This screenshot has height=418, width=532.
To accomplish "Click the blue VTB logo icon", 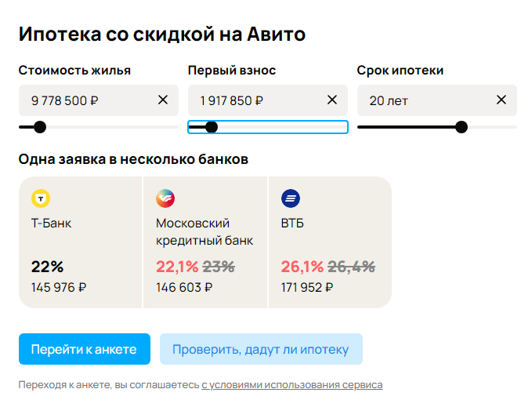I will coord(291,198).
